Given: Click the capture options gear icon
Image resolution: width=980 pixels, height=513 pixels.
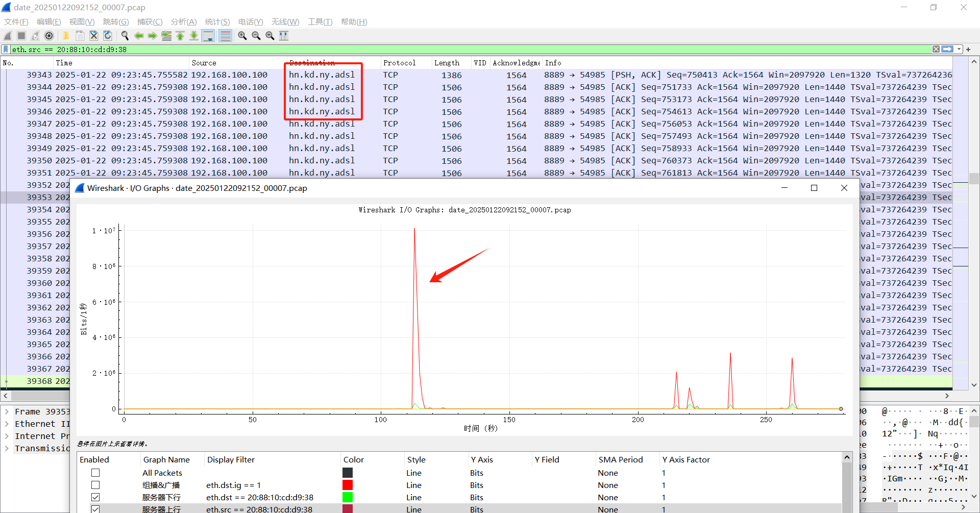Looking at the screenshot, I should pyautogui.click(x=49, y=36).
